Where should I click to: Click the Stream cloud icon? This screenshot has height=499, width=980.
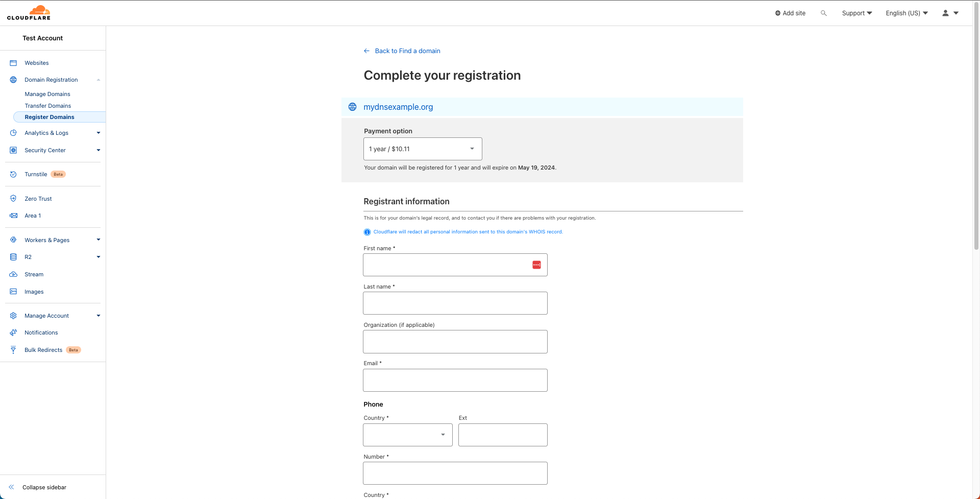[13, 274]
